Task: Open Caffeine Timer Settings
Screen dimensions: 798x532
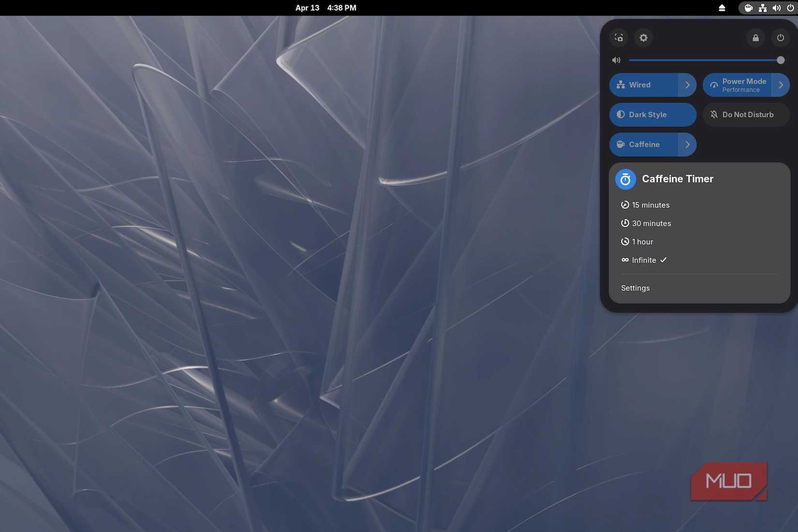Action: point(699,288)
